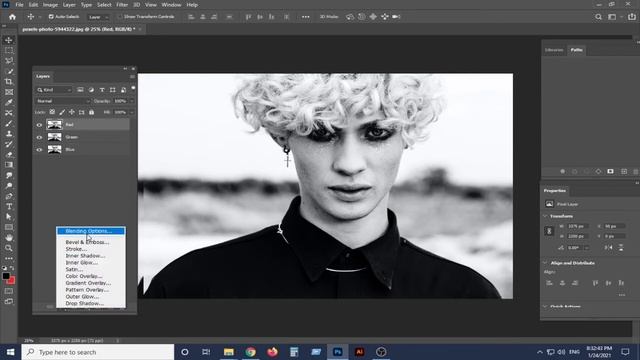Toggle Lock transparent pixels in Layers panel
The width and height of the screenshot is (640, 360).
pos(52,112)
